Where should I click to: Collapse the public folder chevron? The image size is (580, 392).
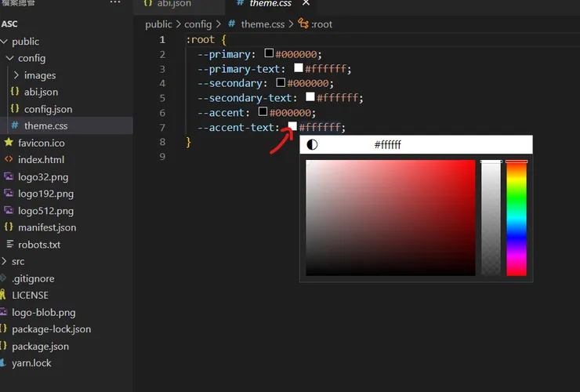4,42
